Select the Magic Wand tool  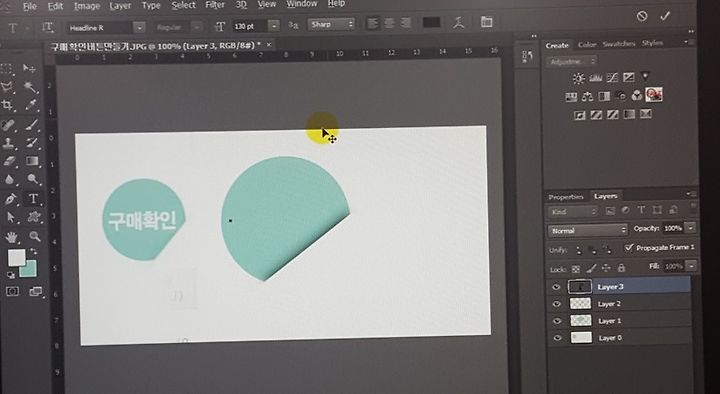point(30,87)
